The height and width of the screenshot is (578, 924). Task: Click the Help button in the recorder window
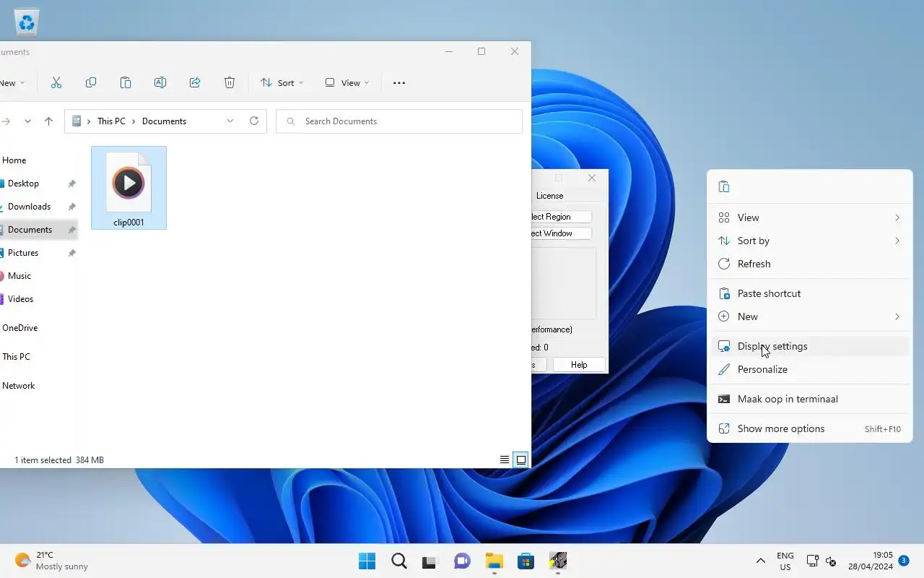click(579, 365)
